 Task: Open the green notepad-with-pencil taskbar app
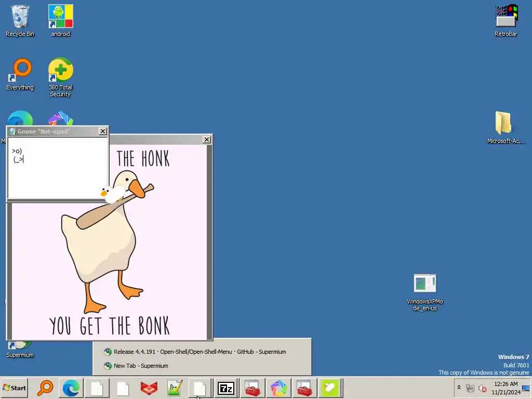click(x=175, y=388)
